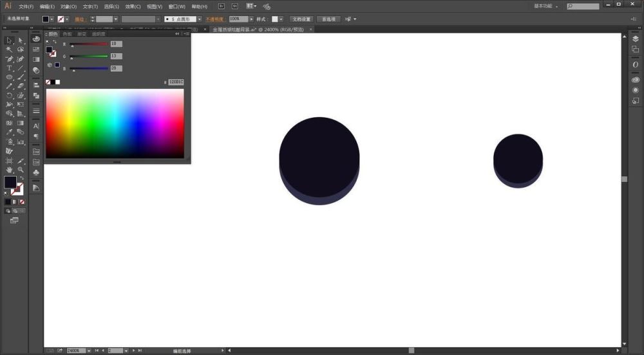Select the Selection tool (black arrow)
Image resolution: width=644 pixels, height=355 pixels.
10,41
